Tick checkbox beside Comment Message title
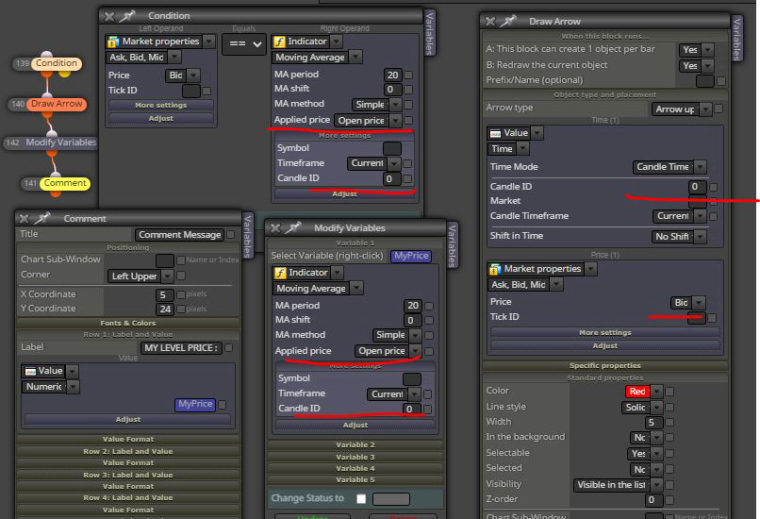 point(231,235)
